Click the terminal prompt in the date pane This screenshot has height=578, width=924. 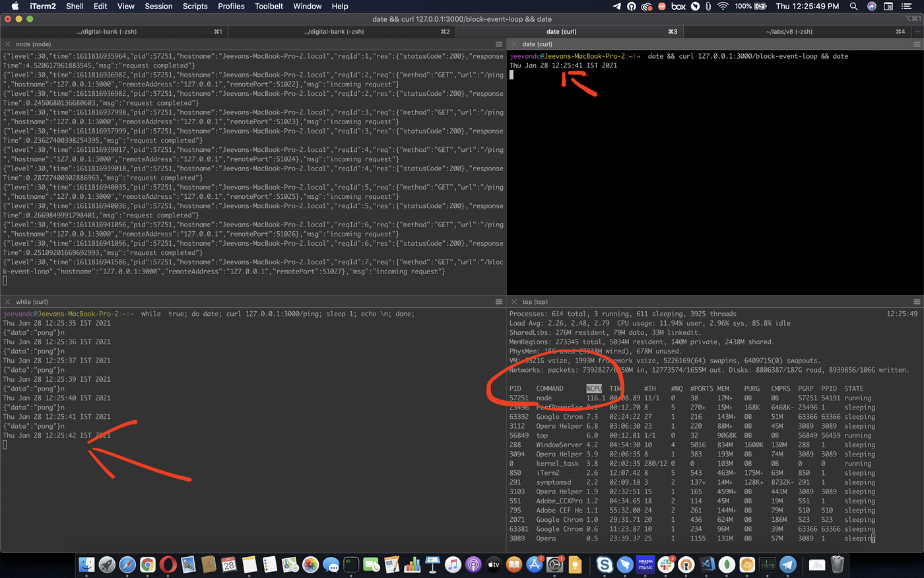[x=511, y=75]
